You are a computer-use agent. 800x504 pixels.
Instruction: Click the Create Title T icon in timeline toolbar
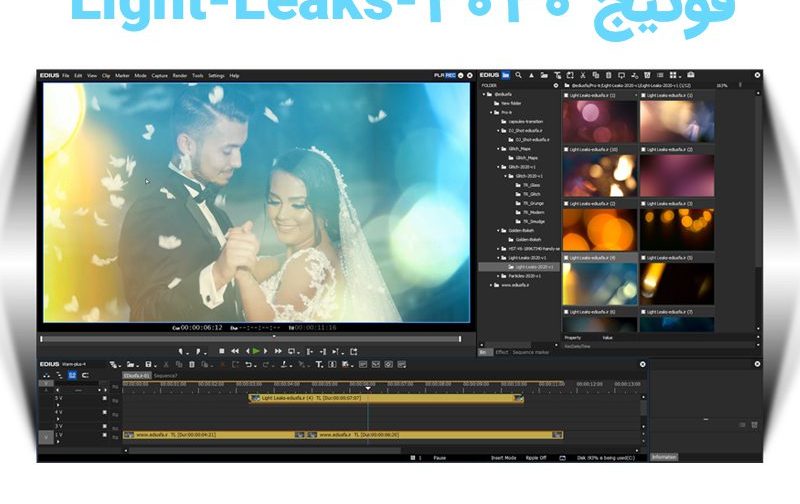(319, 364)
